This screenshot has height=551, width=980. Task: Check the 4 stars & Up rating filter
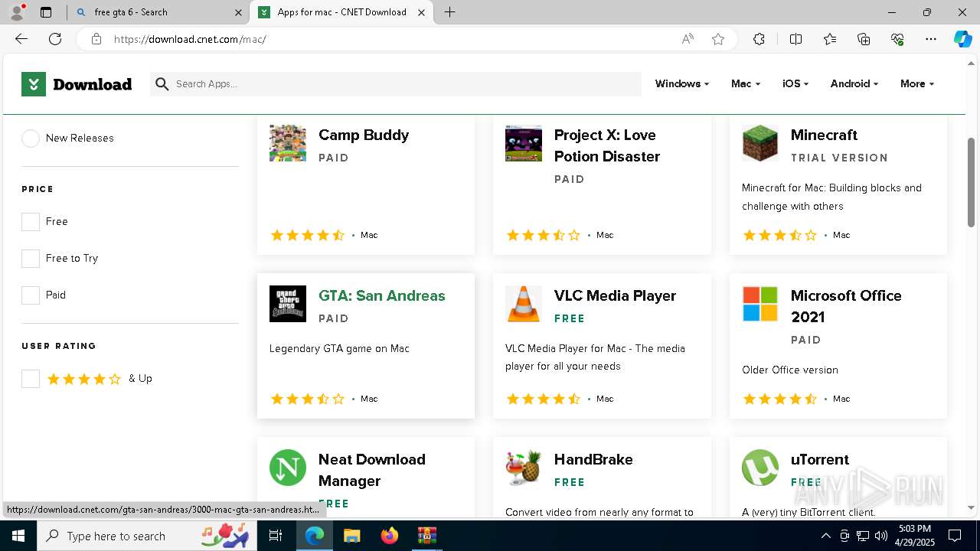[x=31, y=379]
